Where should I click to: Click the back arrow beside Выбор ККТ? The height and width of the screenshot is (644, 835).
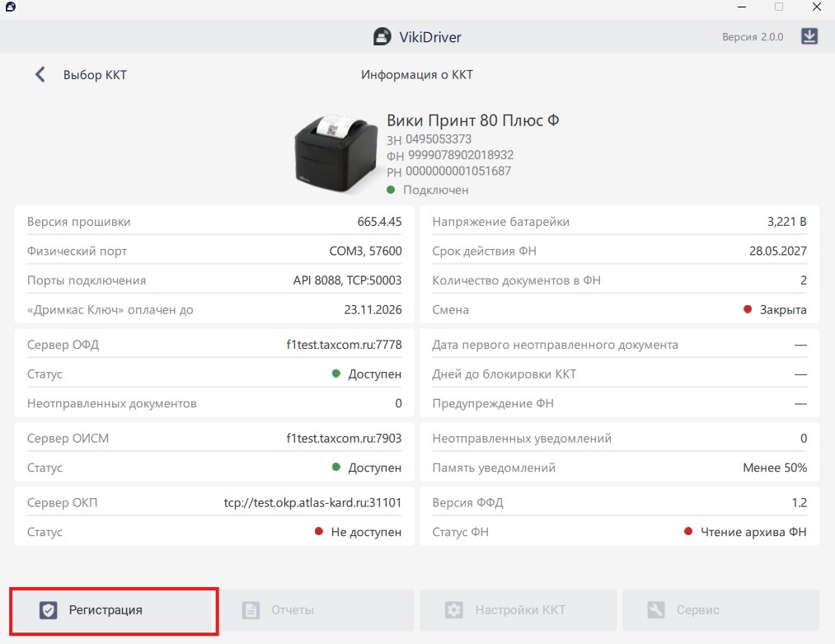[x=40, y=74]
